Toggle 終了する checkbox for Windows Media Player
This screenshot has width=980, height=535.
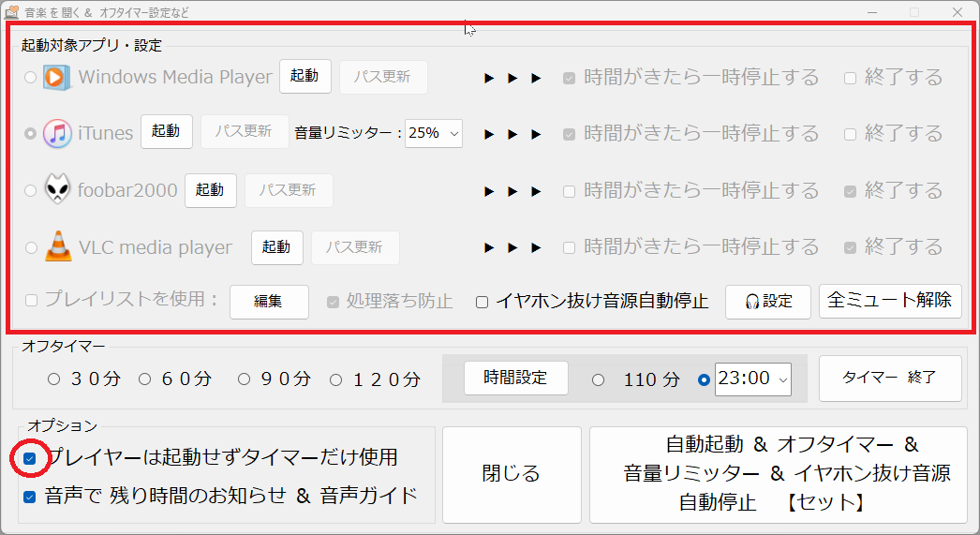click(850, 78)
